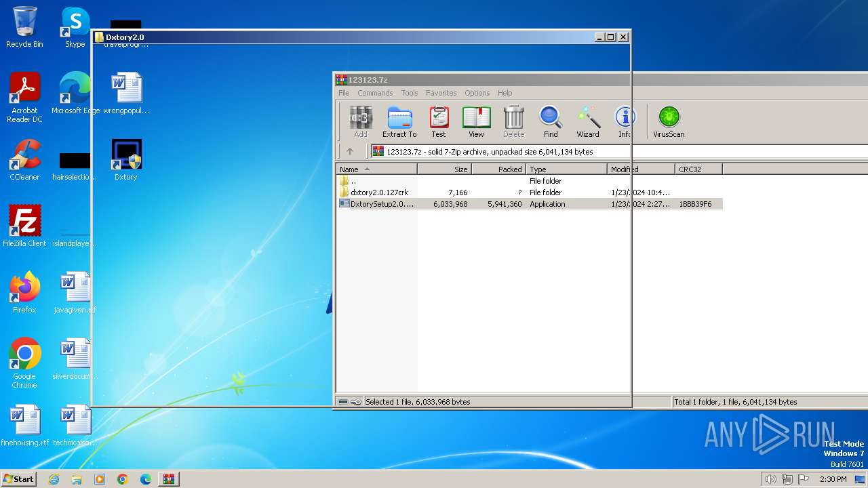Sort by the Modified column header
This screenshot has width=868, height=488.
pos(641,169)
